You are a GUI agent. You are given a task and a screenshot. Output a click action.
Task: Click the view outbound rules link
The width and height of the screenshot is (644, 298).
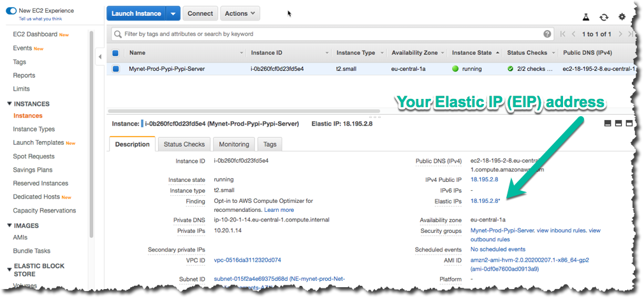[x=536, y=235]
